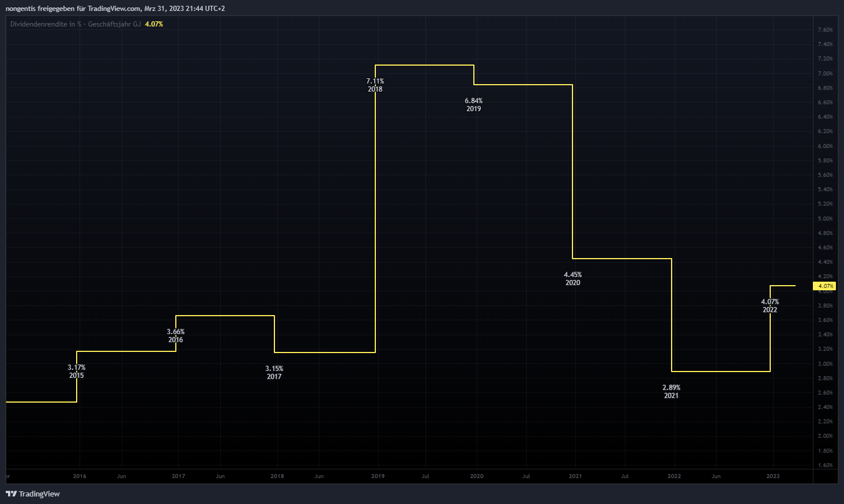This screenshot has width=844, height=504.
Task: Click the TradingView wordmark at bottom left
Action: [39, 494]
